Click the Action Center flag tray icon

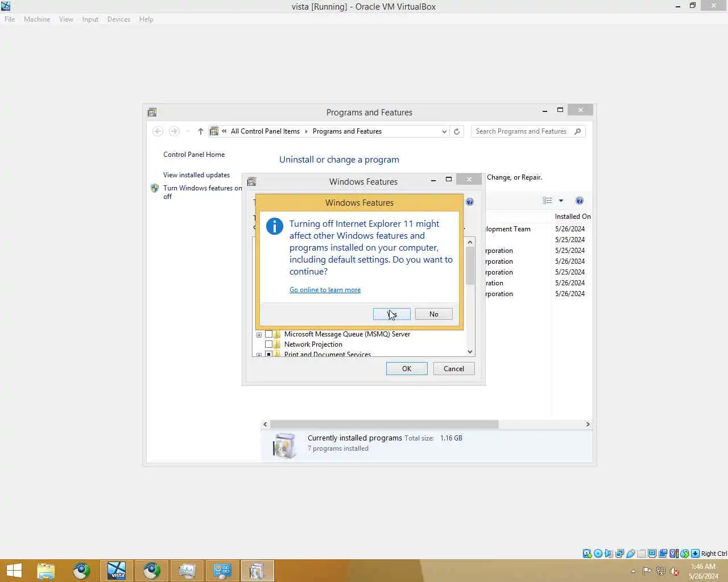click(x=647, y=571)
